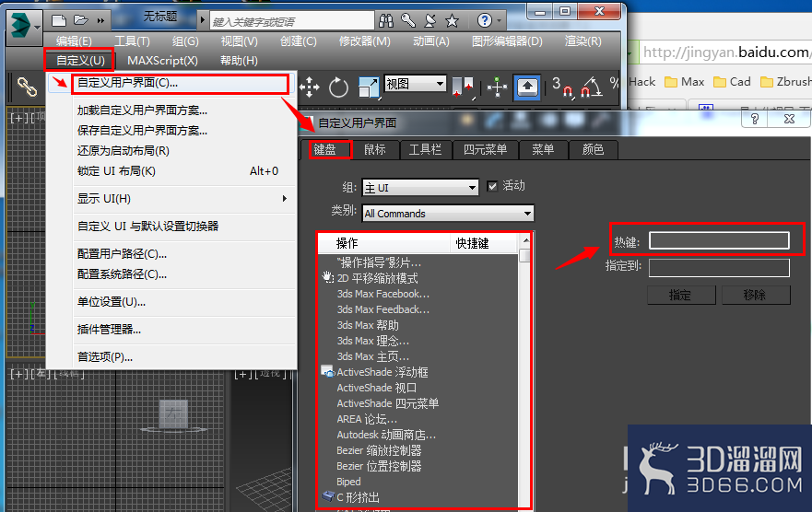Select the Scale tool icon
The height and width of the screenshot is (512, 812).
[369, 87]
